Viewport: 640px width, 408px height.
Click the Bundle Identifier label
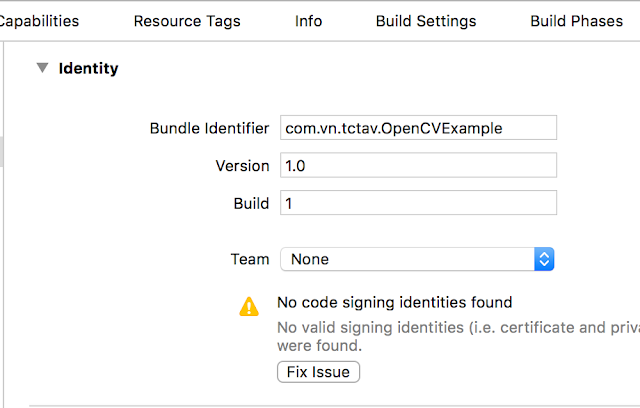pyautogui.click(x=209, y=128)
